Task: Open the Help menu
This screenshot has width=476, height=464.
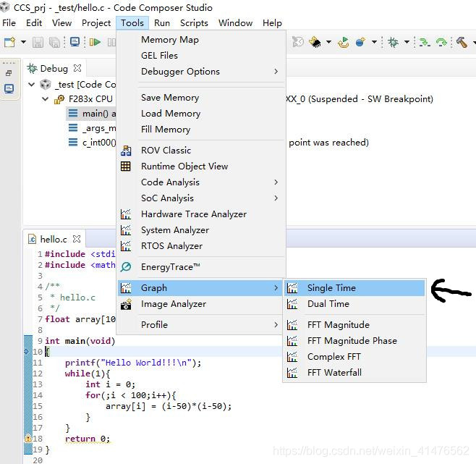Action: click(x=272, y=23)
